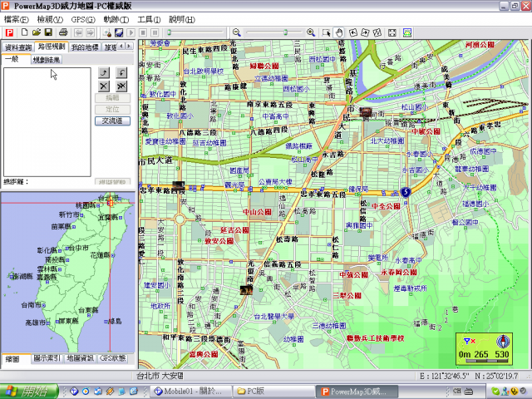Screen dimensions: 532x399
Task: Start playback with the play button
Action: (131, 32)
